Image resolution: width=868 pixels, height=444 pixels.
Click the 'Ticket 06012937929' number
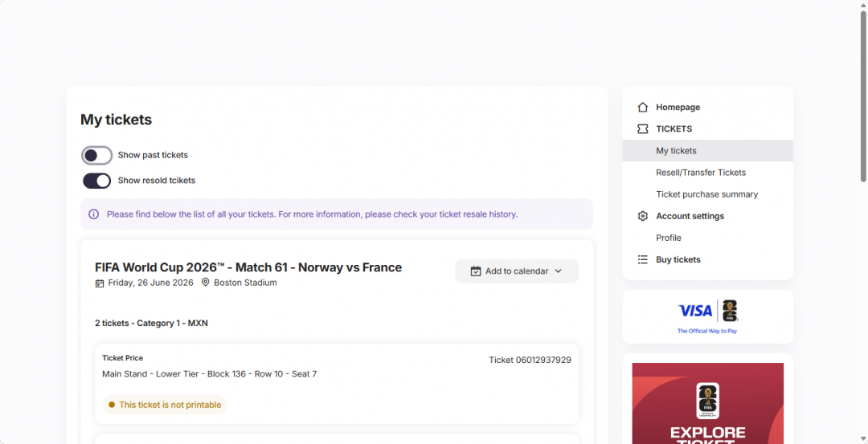530,360
